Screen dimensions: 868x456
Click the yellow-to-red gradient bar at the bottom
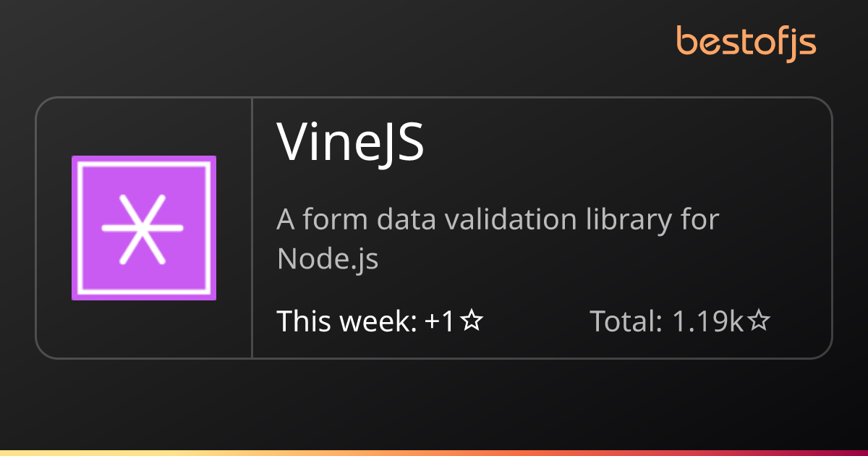434,453
